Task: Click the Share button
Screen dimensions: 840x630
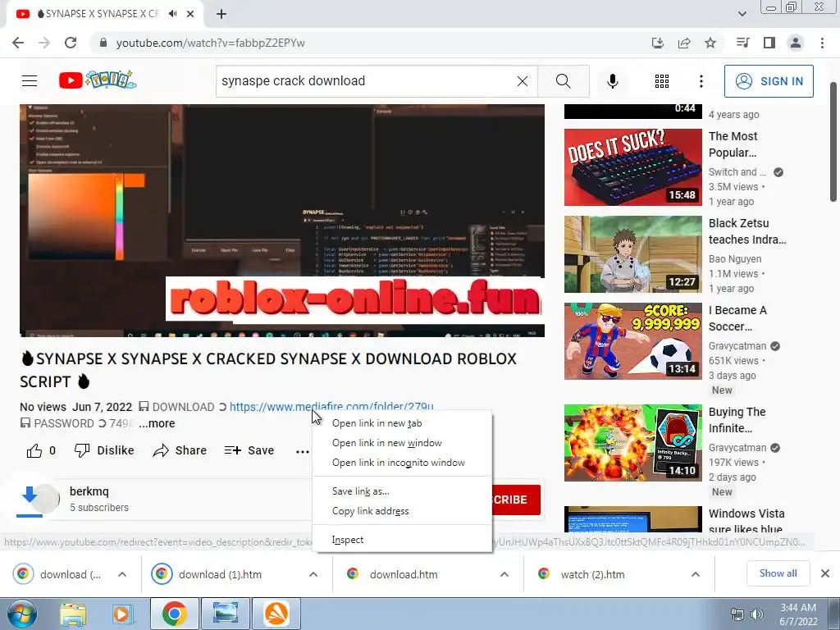Action: point(180,450)
